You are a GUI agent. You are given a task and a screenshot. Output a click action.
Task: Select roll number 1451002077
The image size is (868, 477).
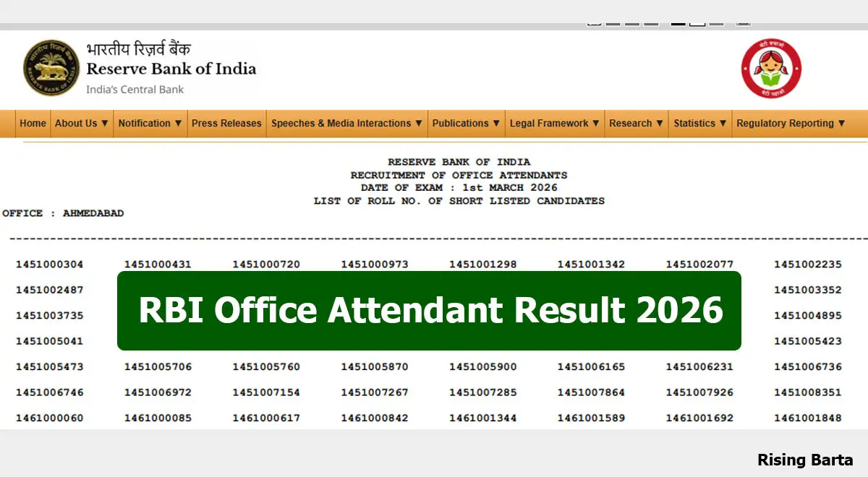coord(699,265)
